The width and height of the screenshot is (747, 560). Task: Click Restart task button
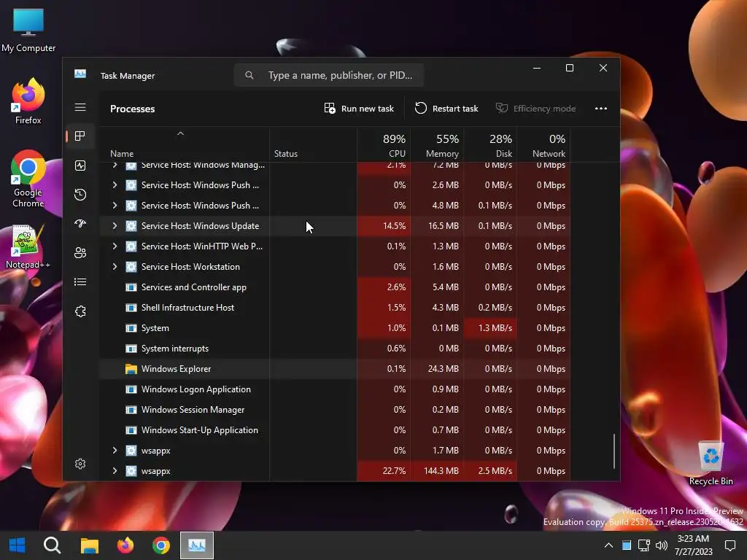[x=446, y=109]
